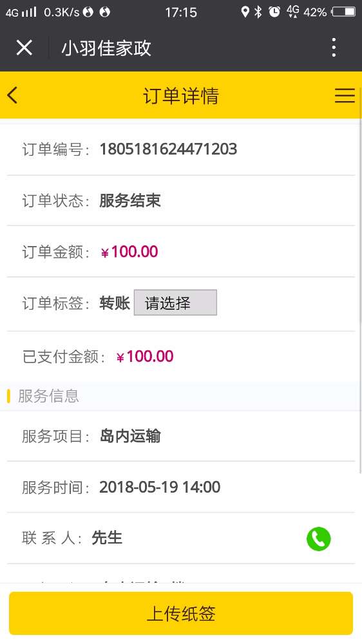362x644 pixels.
Task: Tap the alarm clock status icon
Action: (x=274, y=12)
